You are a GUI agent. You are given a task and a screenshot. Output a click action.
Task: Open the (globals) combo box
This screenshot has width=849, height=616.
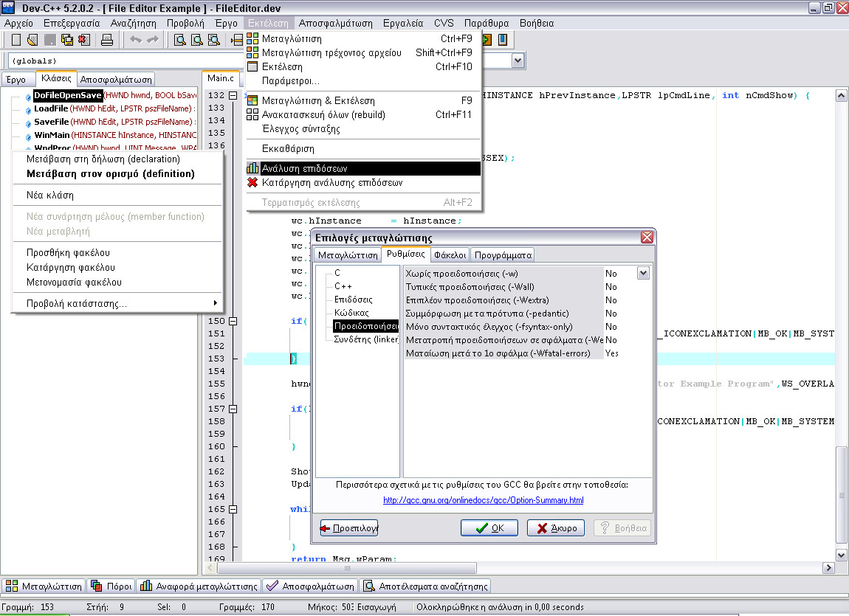click(x=125, y=60)
